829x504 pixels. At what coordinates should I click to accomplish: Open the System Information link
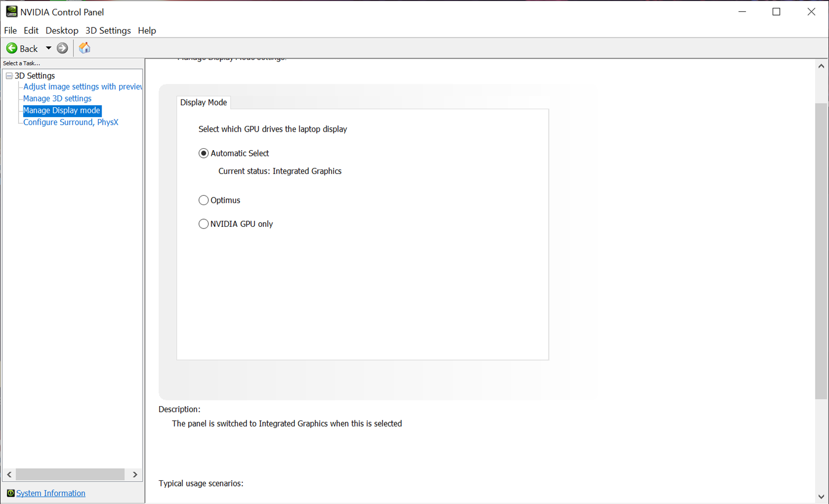pyautogui.click(x=51, y=493)
